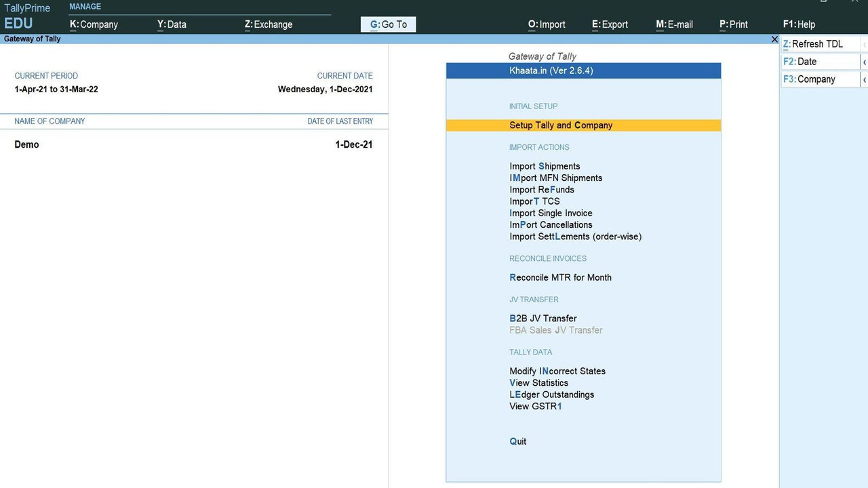Select Modify INcorrect States
The image size is (868, 488).
[x=557, y=371]
